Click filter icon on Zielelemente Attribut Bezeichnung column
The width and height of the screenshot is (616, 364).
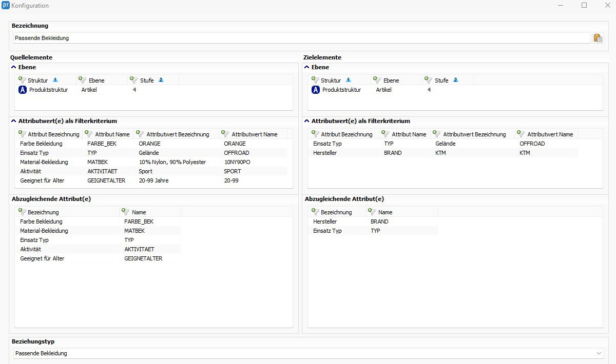coord(315,134)
